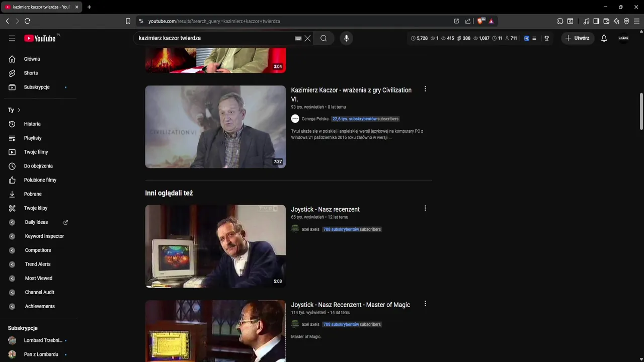Open the list menu icon in stats bar
This screenshot has height=362, width=644.
534,38
